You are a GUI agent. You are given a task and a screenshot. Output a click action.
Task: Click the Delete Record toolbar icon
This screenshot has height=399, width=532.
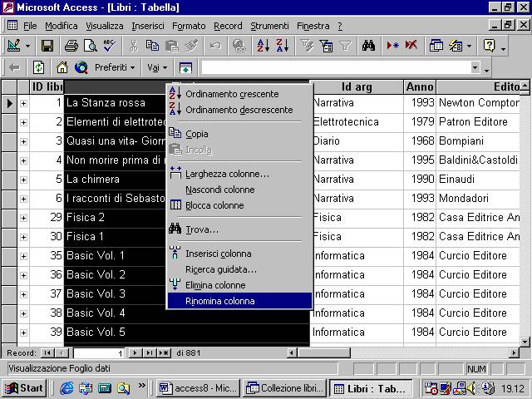(x=411, y=46)
